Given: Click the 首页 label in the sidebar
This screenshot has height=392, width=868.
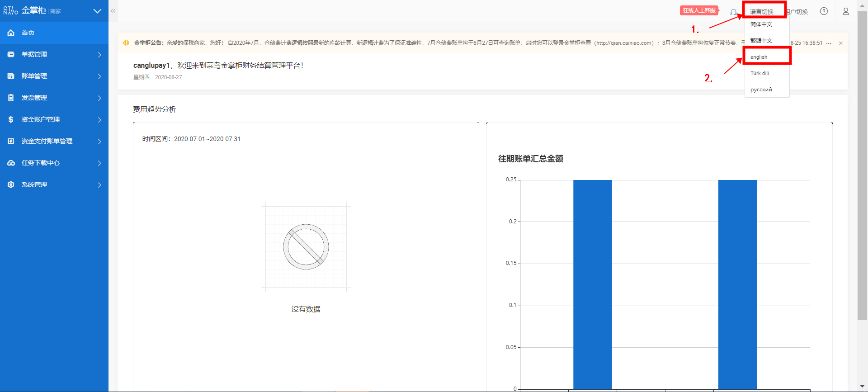Looking at the screenshot, I should coord(28,33).
